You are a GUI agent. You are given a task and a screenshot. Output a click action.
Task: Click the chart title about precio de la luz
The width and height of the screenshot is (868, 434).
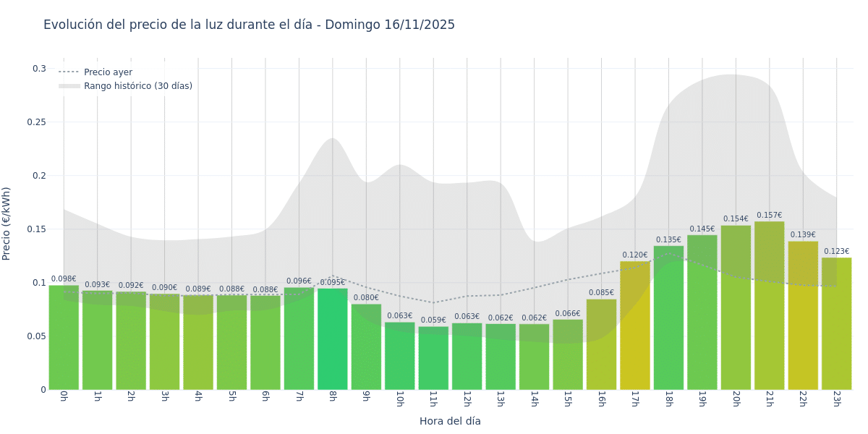click(x=249, y=25)
